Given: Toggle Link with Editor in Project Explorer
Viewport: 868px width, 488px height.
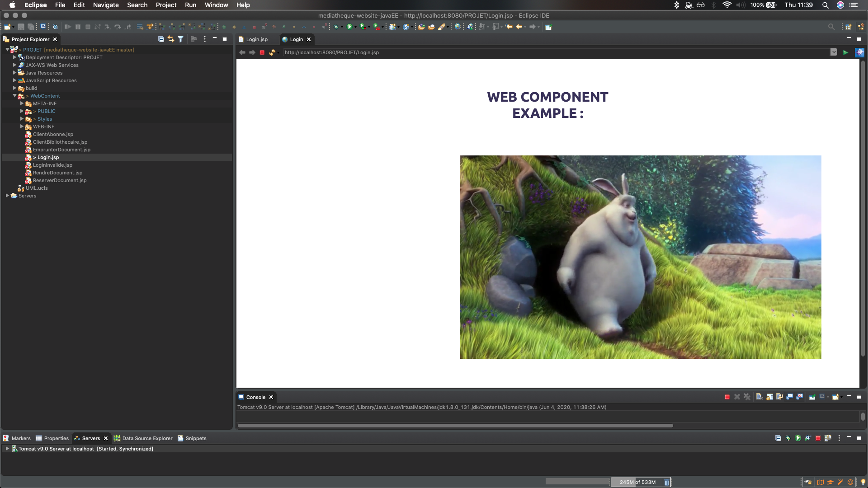Looking at the screenshot, I should pyautogui.click(x=171, y=39).
